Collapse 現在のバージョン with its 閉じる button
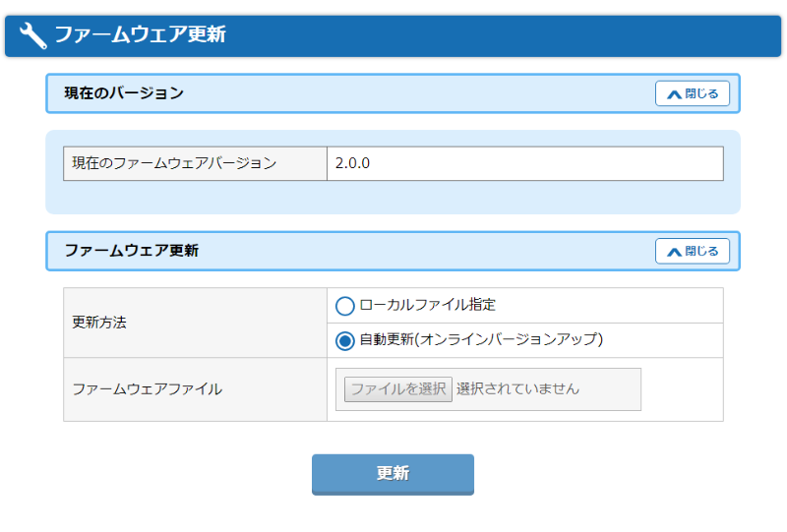The height and width of the screenshot is (532, 787). point(693,93)
